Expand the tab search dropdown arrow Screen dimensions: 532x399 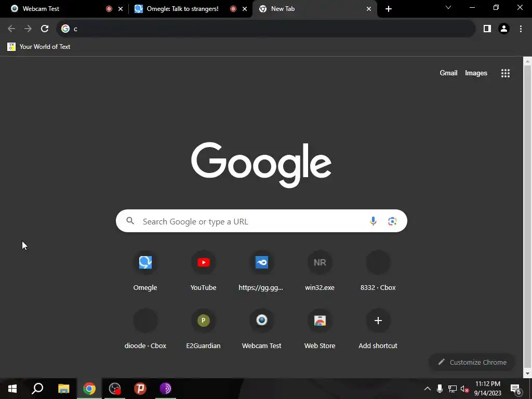click(x=448, y=7)
